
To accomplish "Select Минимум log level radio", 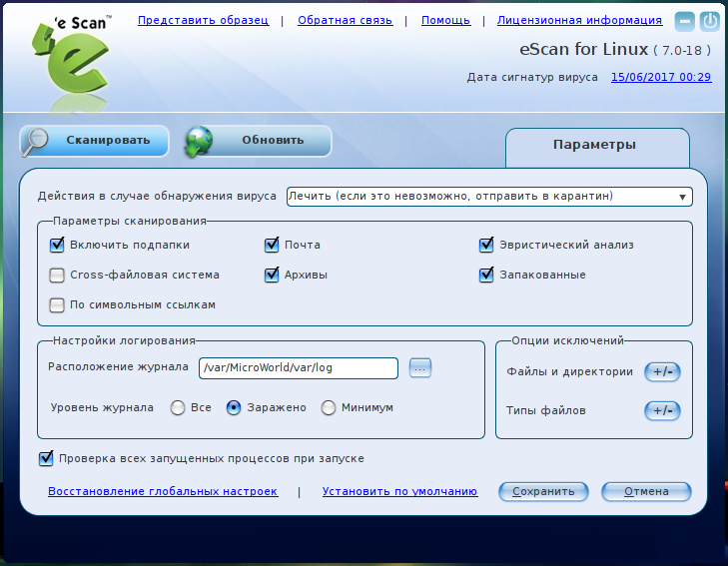I will click(329, 408).
